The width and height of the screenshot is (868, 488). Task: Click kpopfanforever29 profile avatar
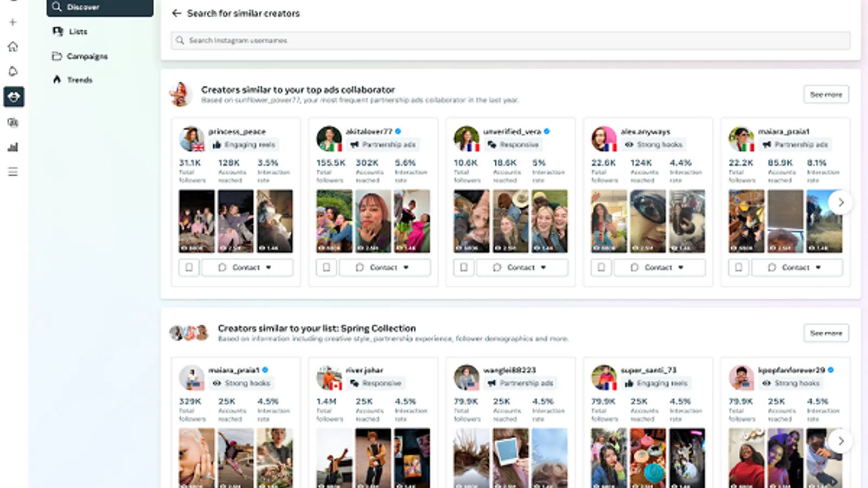[x=741, y=377]
